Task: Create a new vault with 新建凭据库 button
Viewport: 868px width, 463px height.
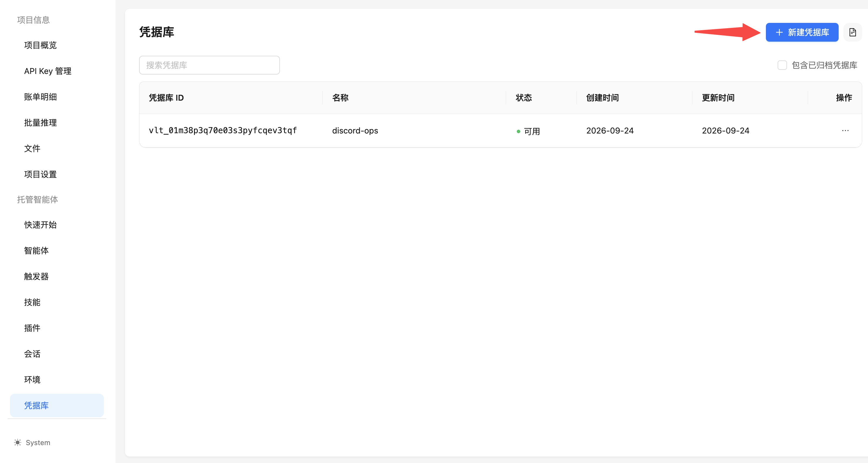Action: click(x=802, y=32)
